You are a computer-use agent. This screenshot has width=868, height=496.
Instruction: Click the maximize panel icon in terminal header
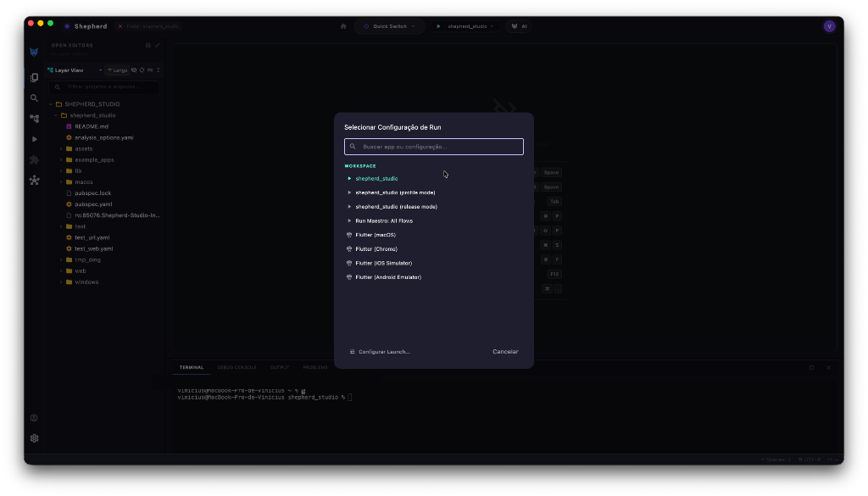811,368
